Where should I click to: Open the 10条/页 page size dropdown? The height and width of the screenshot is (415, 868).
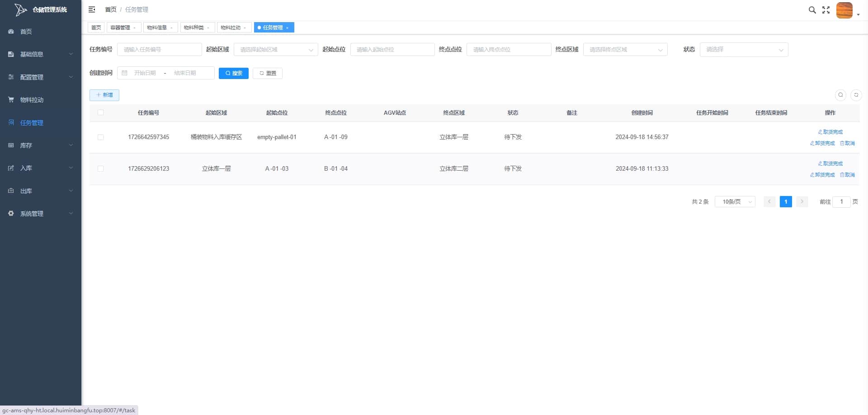click(x=735, y=202)
